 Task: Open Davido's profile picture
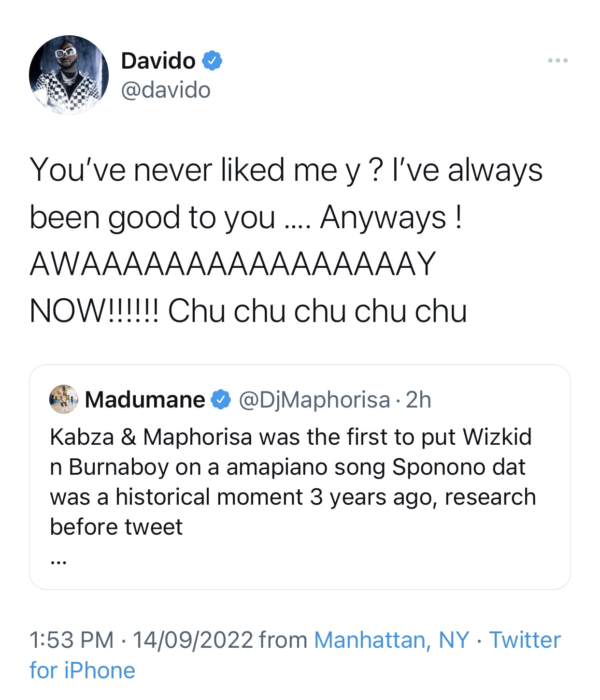[69, 75]
